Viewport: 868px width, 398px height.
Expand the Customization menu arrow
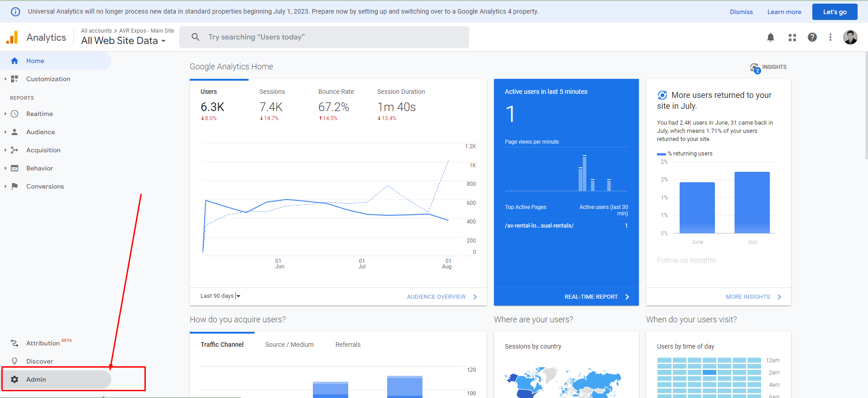(5, 79)
